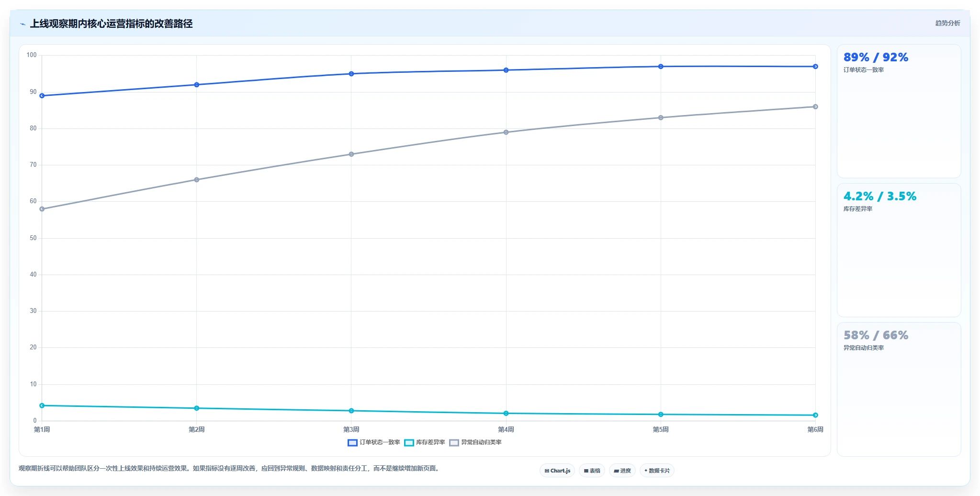Select the 第2周 point on the blue 订单状态一致率 line
This screenshot has width=980, height=496.
[197, 85]
